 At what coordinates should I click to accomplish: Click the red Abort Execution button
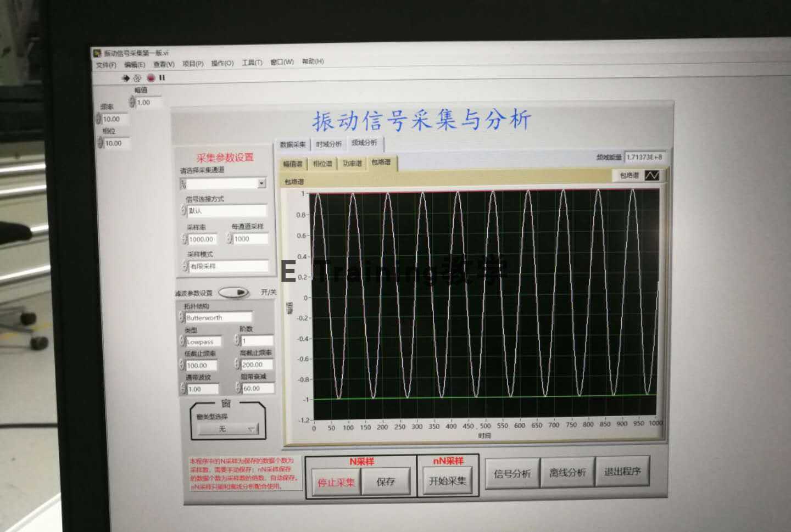[x=151, y=78]
